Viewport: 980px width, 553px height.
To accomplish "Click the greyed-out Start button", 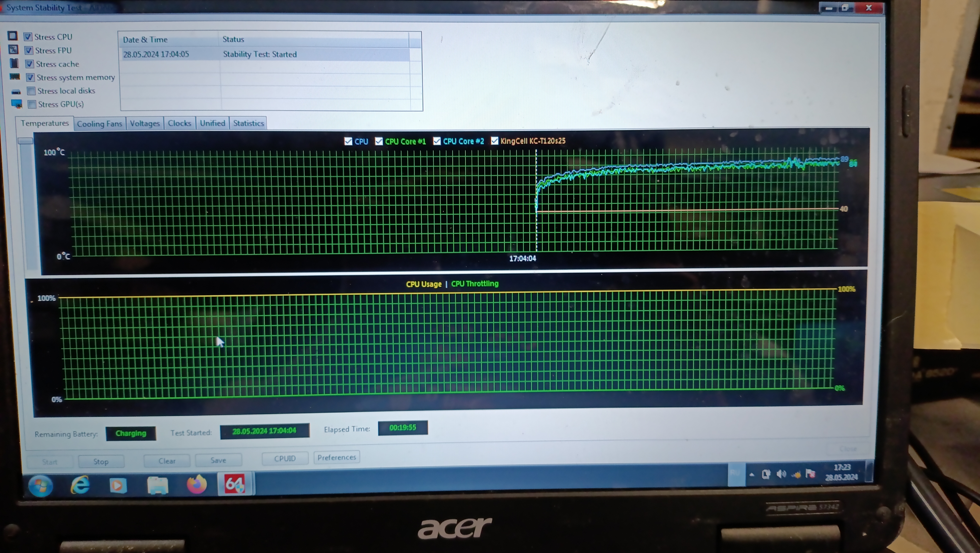I will (x=49, y=462).
